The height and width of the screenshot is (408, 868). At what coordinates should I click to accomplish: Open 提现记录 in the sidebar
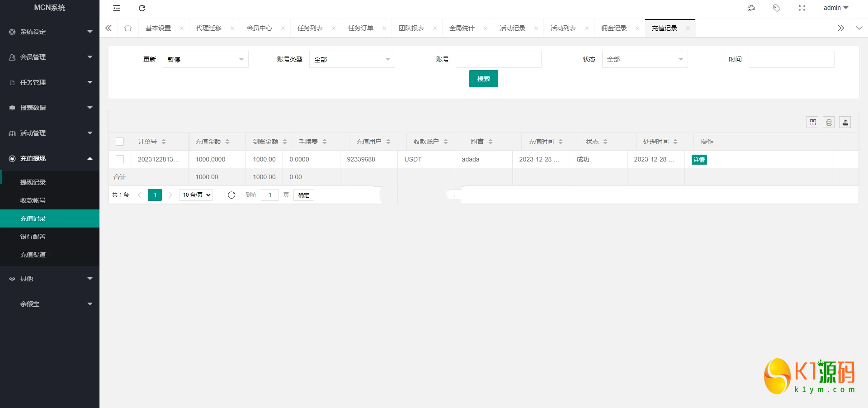pos(33,182)
